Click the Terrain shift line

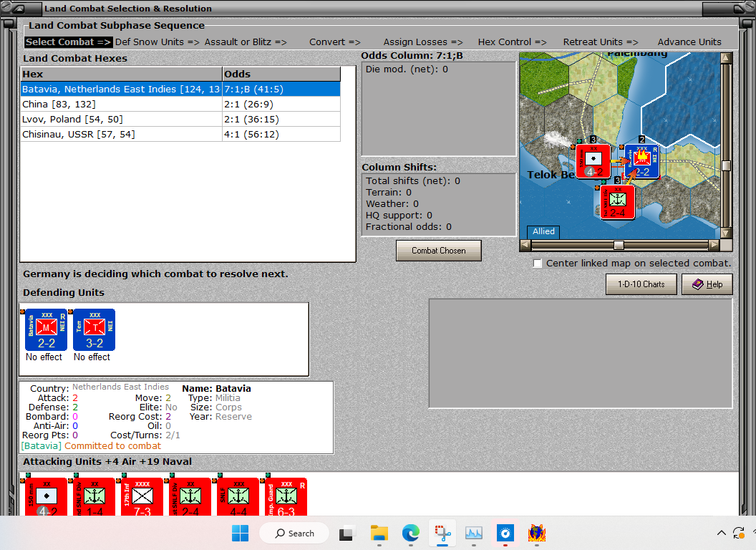[389, 193]
